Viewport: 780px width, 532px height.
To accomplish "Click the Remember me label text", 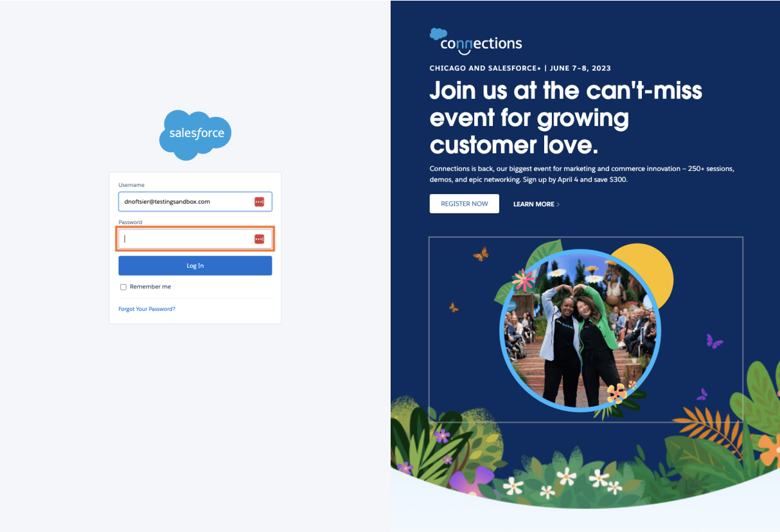I will [x=150, y=287].
